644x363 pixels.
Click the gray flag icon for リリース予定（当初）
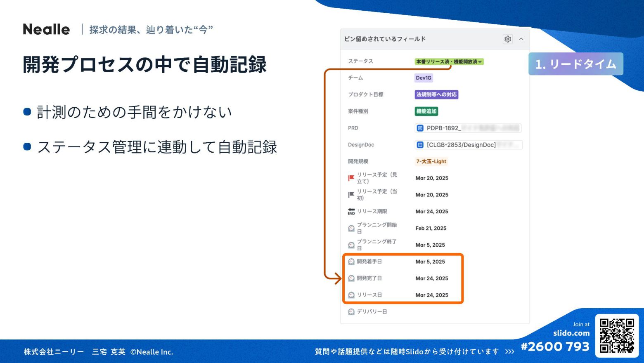(351, 195)
